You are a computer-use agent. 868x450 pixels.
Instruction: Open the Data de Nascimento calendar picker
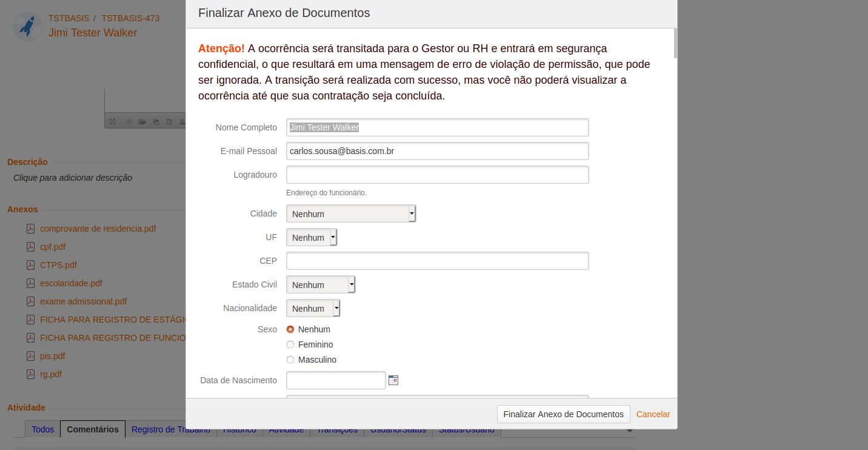click(x=393, y=380)
